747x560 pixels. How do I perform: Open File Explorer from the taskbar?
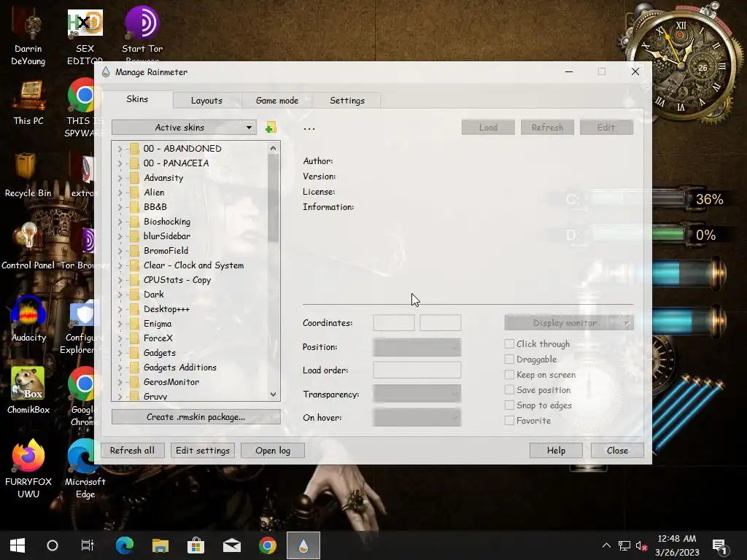point(160,545)
